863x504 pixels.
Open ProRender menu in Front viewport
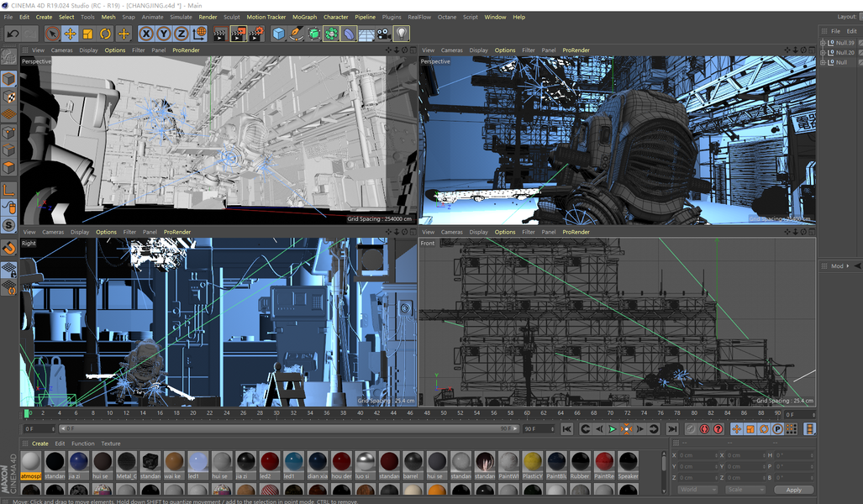click(576, 232)
